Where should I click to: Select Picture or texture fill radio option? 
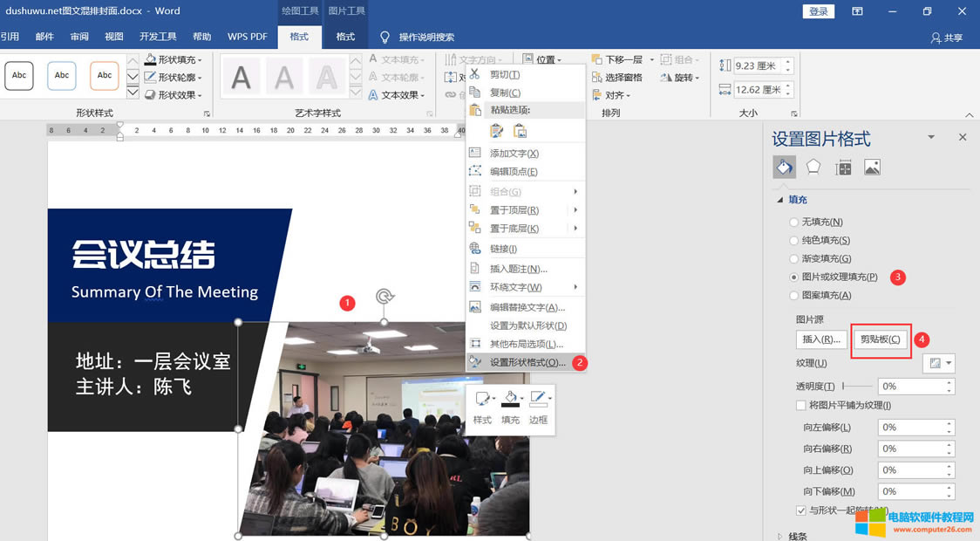tap(793, 277)
